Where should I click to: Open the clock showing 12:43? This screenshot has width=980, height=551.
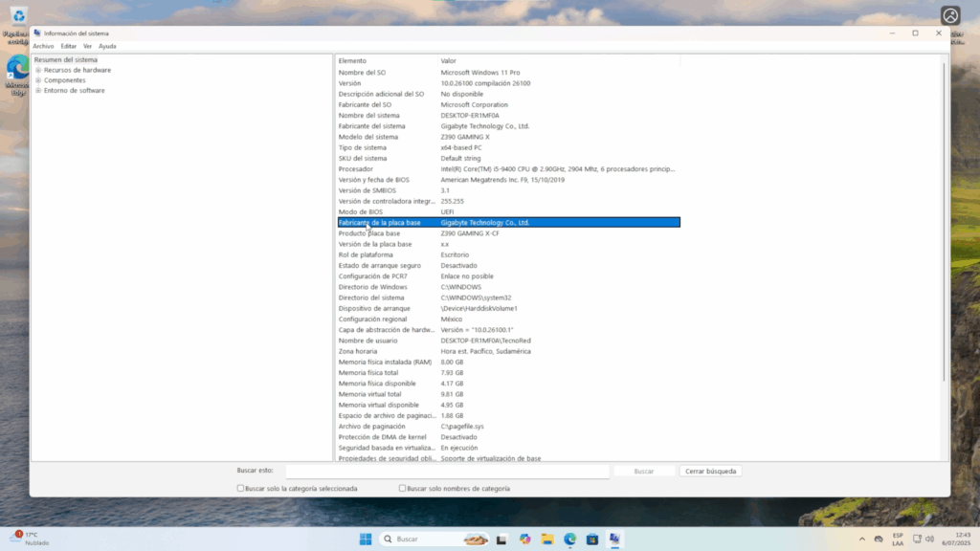[x=956, y=540]
